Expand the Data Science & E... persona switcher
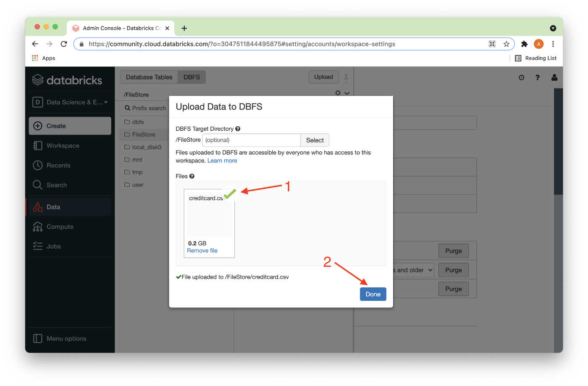Image resolution: width=588 pixels, height=386 pixels. point(70,102)
